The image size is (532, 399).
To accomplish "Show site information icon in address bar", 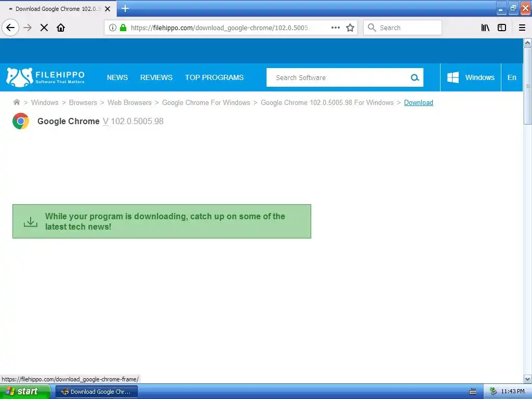I will pyautogui.click(x=113, y=28).
